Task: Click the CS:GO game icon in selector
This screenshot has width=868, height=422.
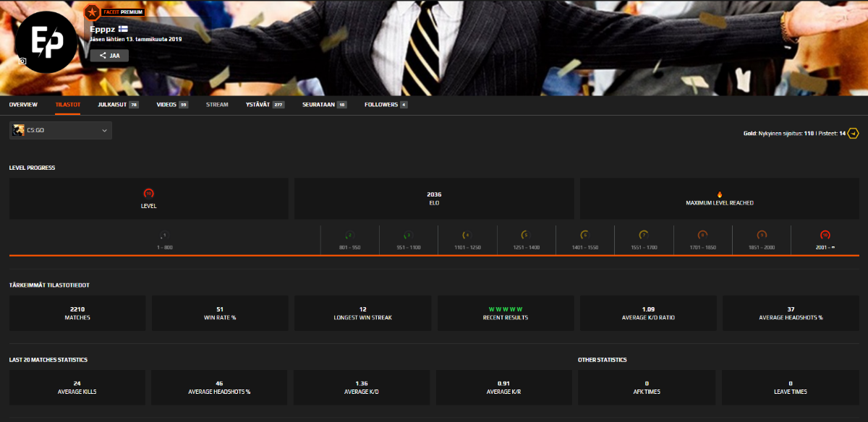Action: (19, 130)
